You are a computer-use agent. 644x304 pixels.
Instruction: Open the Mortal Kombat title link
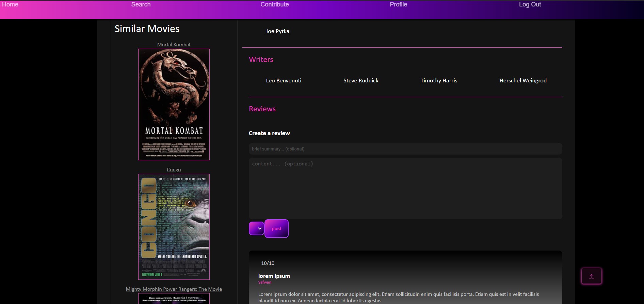coord(174,45)
